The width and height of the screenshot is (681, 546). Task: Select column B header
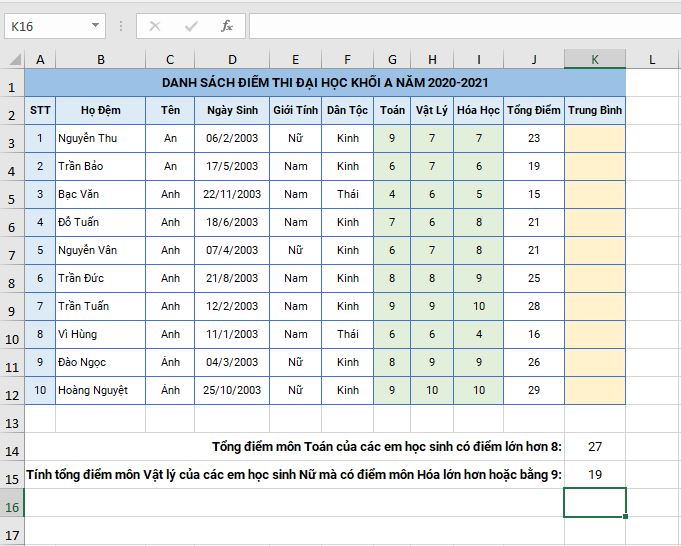tap(100, 60)
